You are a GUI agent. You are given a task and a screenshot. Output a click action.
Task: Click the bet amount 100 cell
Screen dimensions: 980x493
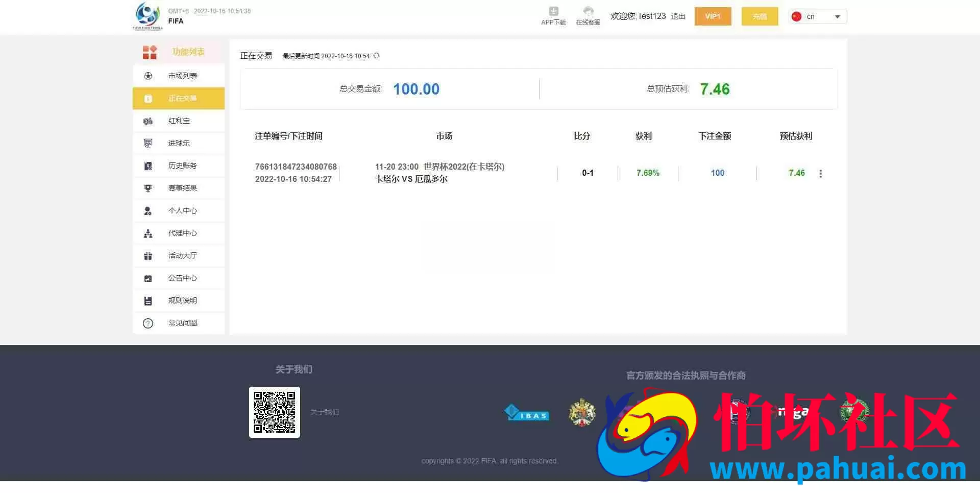point(718,173)
